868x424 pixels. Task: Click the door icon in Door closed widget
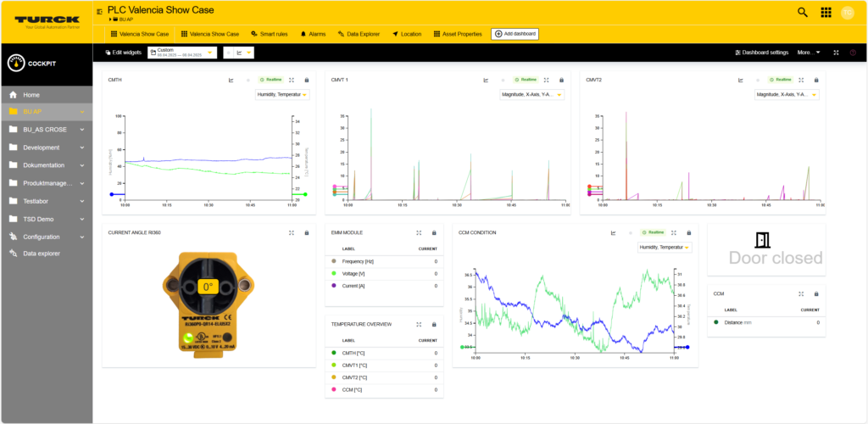[x=763, y=239]
